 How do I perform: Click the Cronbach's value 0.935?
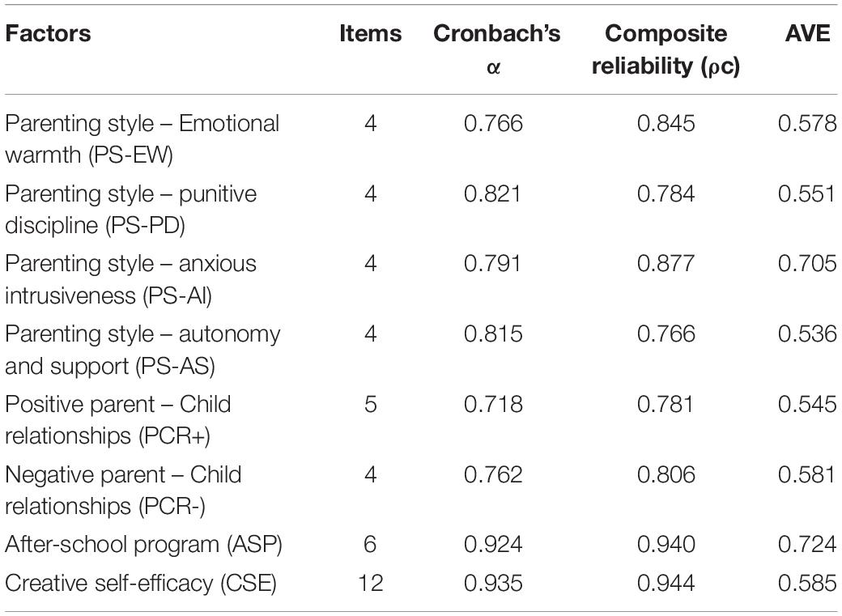point(494,584)
